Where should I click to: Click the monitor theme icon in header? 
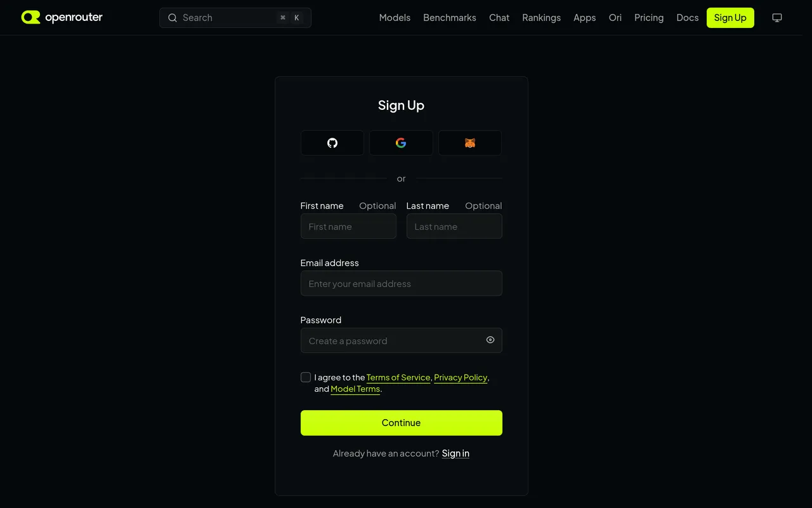pos(777,18)
